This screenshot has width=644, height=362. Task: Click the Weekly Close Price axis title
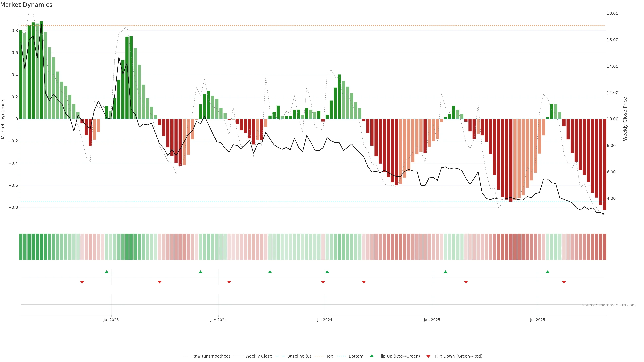click(625, 119)
